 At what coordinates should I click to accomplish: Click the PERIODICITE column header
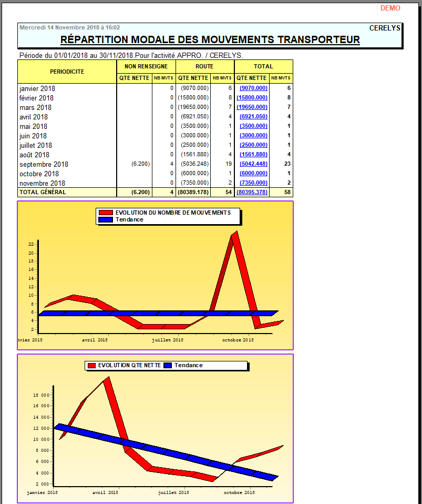(x=67, y=72)
